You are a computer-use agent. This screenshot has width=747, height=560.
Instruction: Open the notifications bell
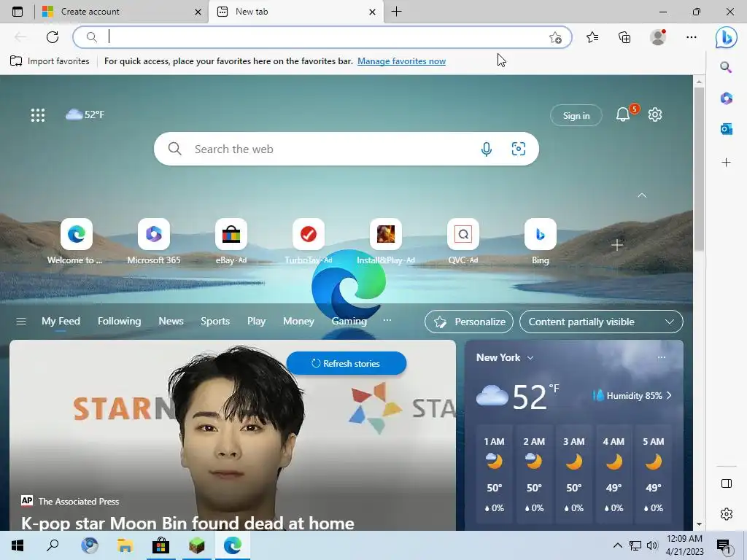(x=623, y=114)
